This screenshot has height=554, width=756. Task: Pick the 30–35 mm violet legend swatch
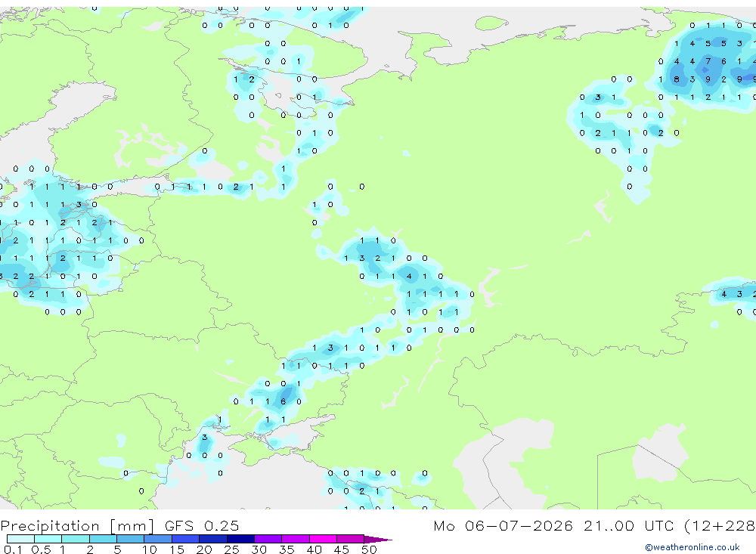[268, 539]
